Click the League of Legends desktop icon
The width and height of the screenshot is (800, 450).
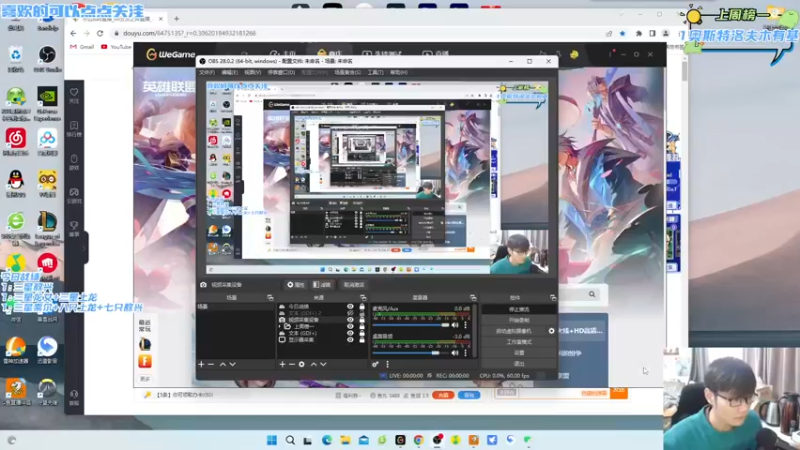coord(47,227)
